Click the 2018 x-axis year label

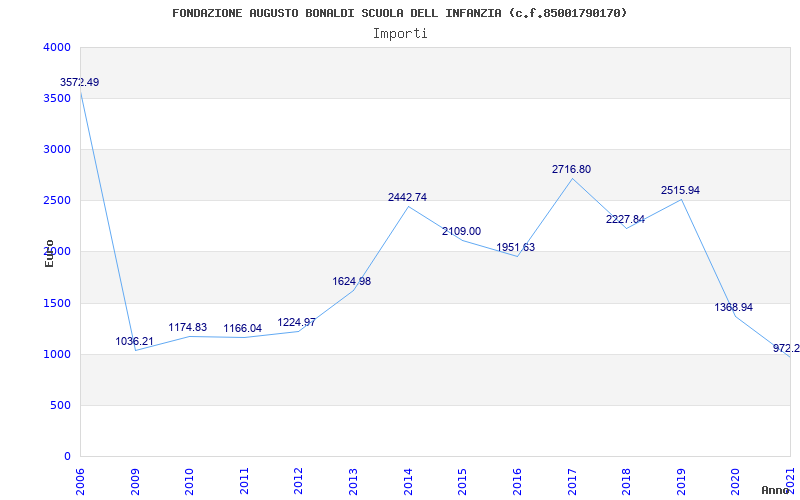pos(626,482)
